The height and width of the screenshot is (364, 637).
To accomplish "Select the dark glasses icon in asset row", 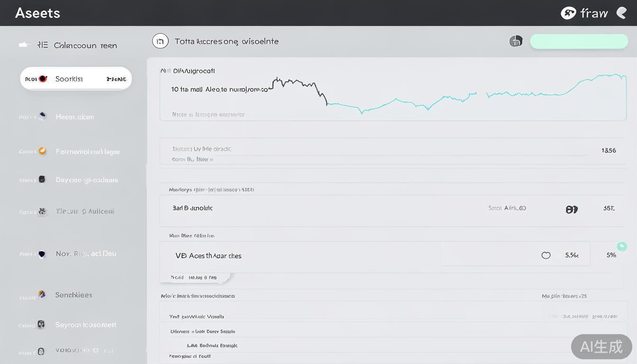I will click(572, 209).
